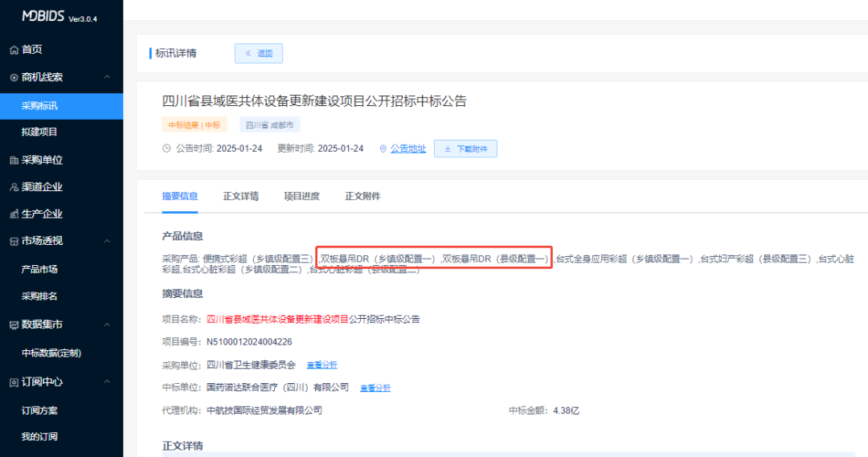Click red project name 四川省县域医共体设备更新建设项目
Viewport: 868px width, 457px height.
pos(277,319)
